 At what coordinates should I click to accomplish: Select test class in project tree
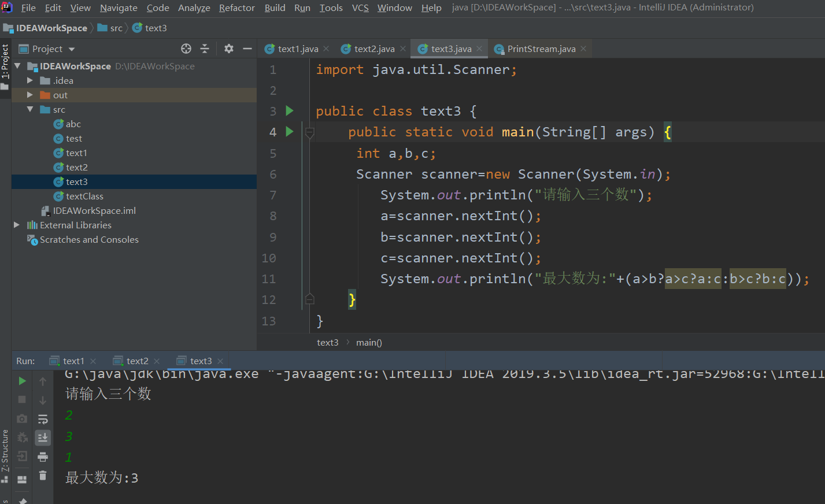[73, 138]
